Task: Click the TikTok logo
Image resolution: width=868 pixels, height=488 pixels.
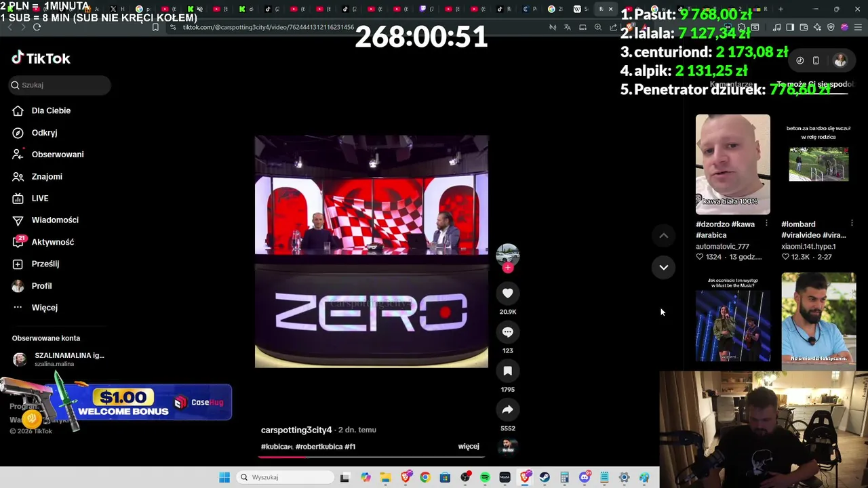Action: click(41, 58)
